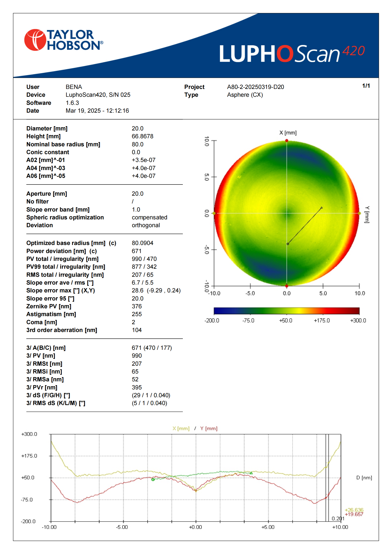Click the page indicator 1/1
Image resolution: width=392 pixels, height=554 pixels.
pos(366,86)
